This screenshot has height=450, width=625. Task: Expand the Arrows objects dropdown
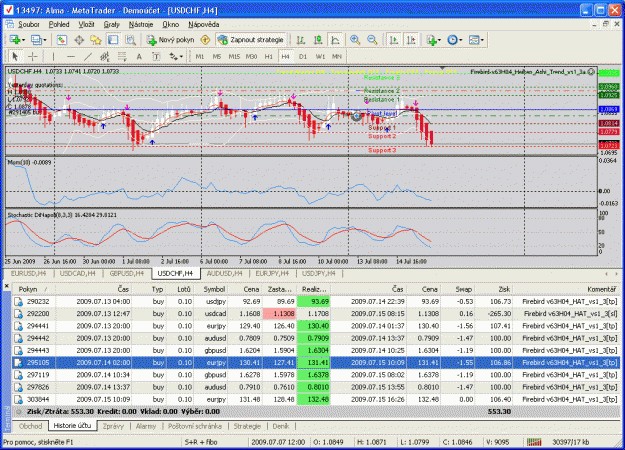coord(181,57)
